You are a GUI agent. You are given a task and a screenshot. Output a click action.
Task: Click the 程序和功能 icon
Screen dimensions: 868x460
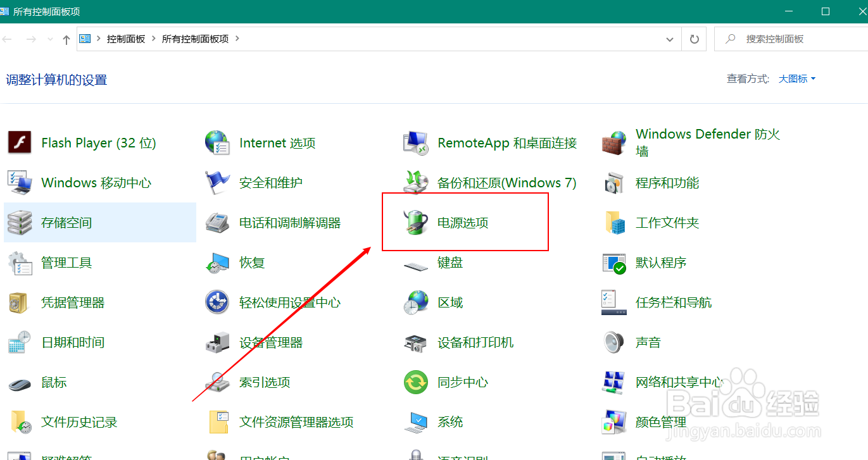coord(613,183)
